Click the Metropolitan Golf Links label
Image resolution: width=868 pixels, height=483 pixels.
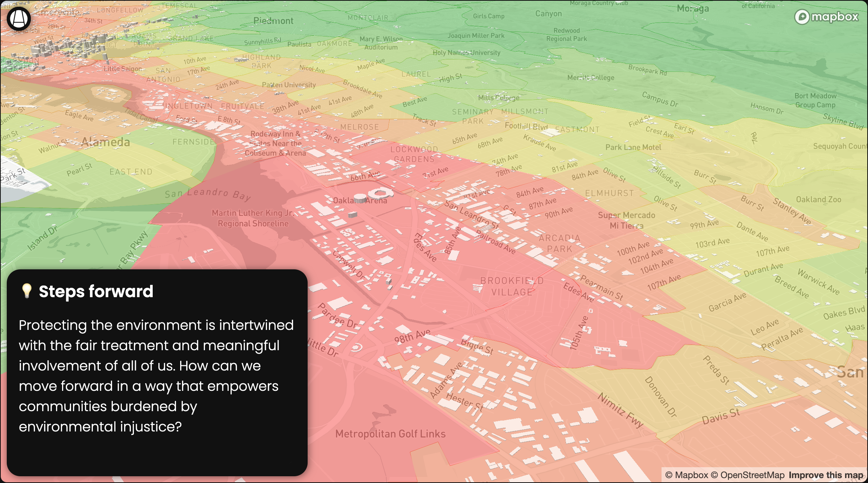tap(390, 434)
